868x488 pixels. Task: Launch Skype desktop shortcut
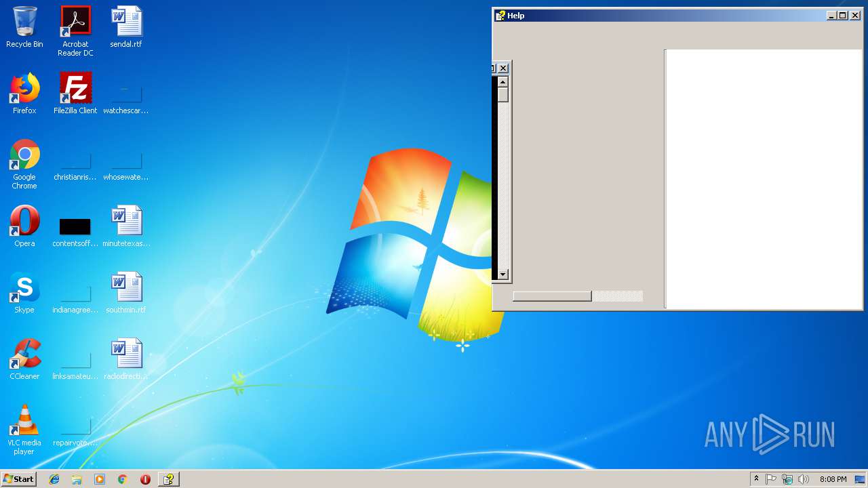pos(24,293)
